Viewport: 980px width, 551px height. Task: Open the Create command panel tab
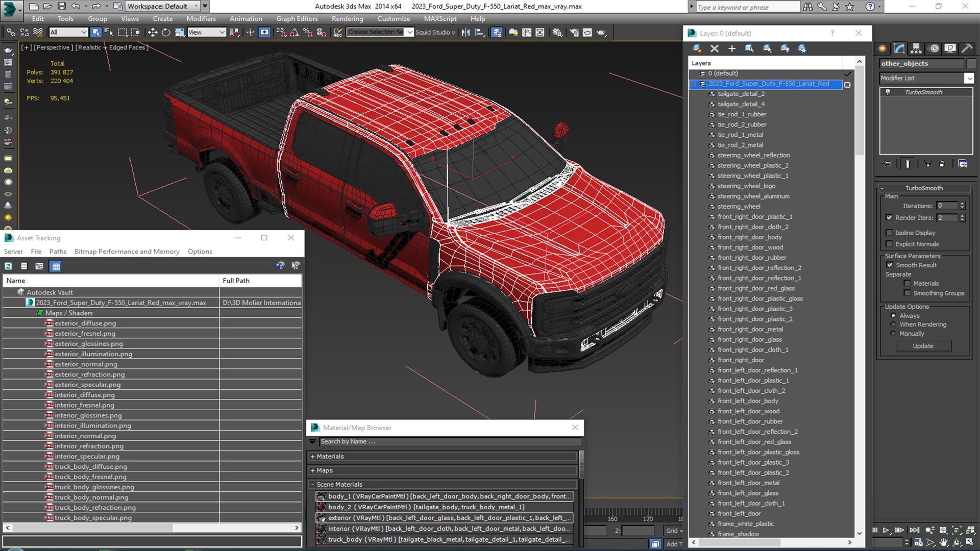(883, 48)
